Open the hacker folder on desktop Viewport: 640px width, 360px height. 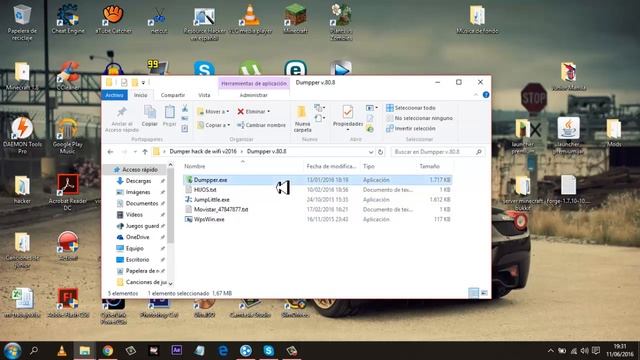pyautogui.click(x=22, y=189)
